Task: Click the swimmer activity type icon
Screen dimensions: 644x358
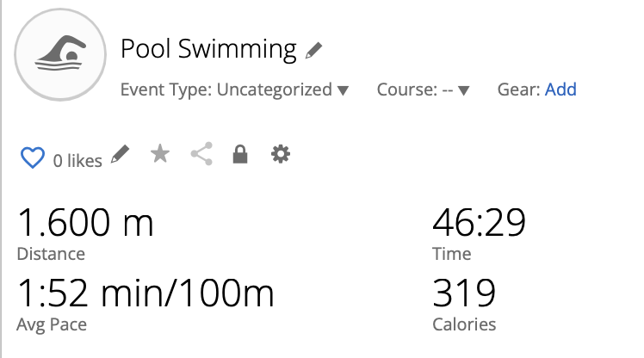Action: click(60, 54)
